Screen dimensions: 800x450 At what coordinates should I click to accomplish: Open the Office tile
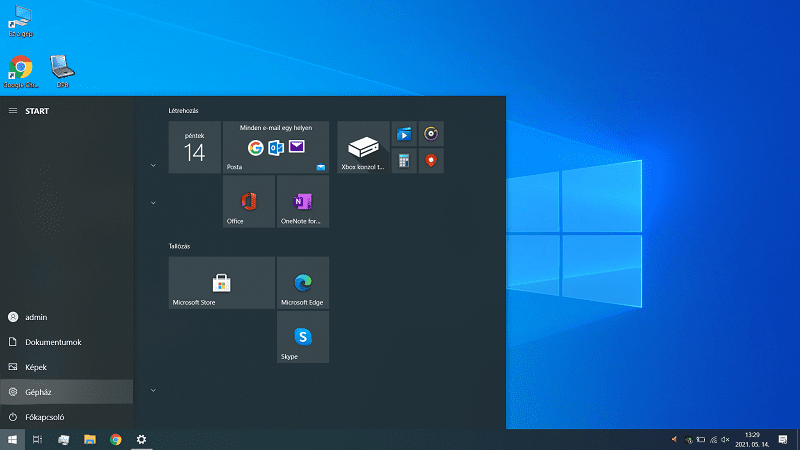[x=248, y=201]
